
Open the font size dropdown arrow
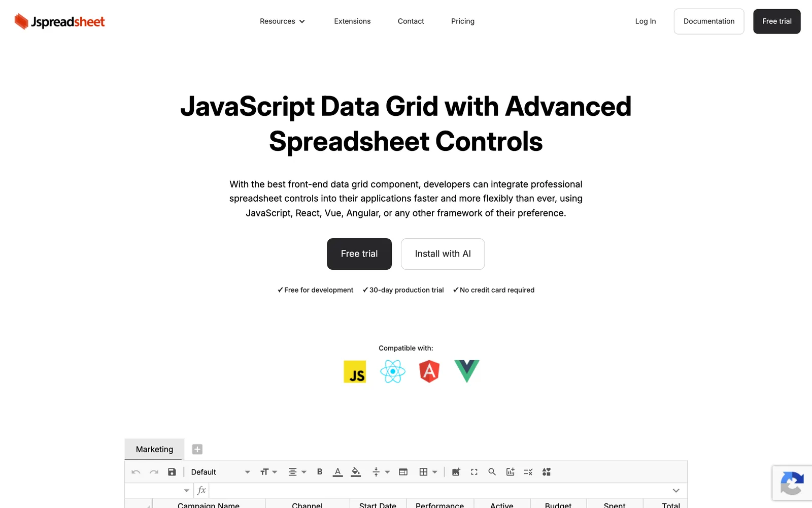pos(275,472)
